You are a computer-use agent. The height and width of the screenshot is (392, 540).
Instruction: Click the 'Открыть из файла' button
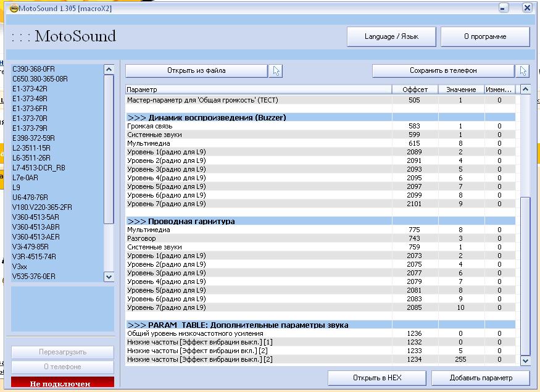[196, 70]
